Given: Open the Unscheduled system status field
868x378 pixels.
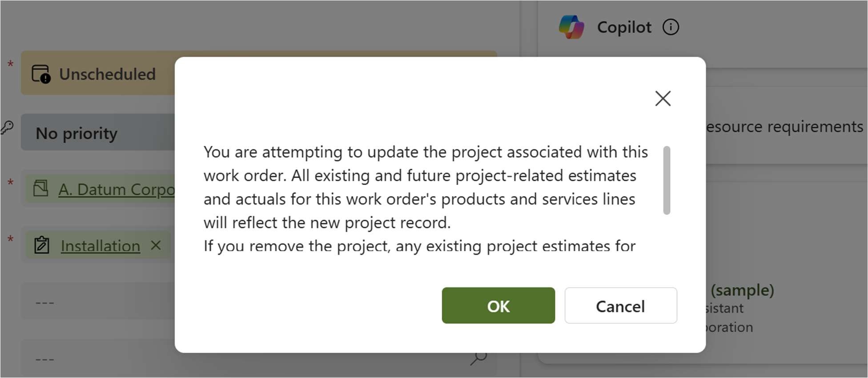Looking at the screenshot, I should (107, 74).
